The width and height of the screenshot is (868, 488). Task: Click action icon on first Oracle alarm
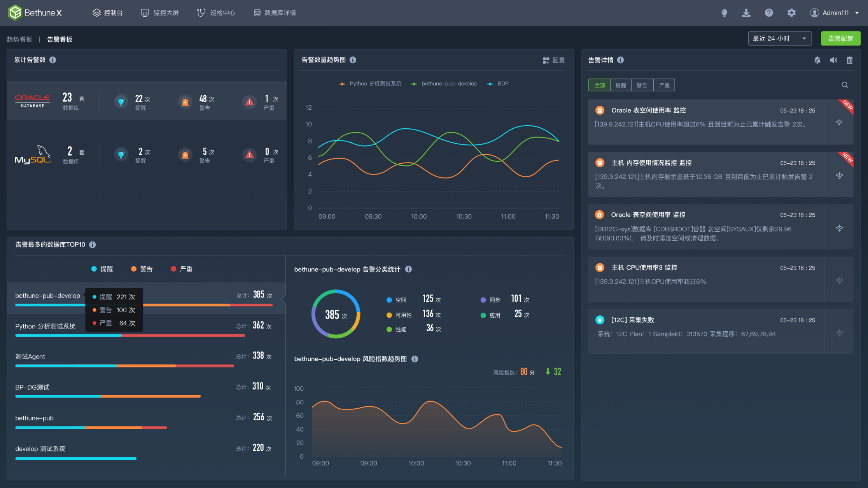(839, 122)
